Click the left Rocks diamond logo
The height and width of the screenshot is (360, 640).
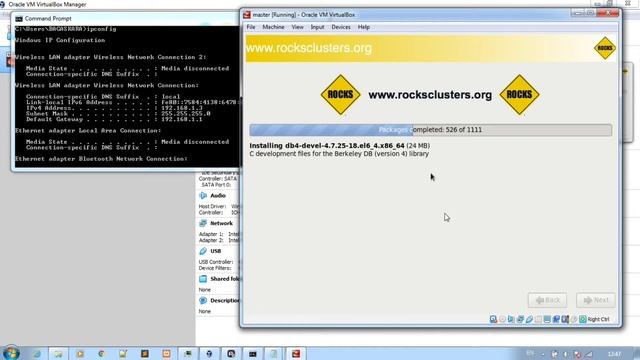point(340,95)
